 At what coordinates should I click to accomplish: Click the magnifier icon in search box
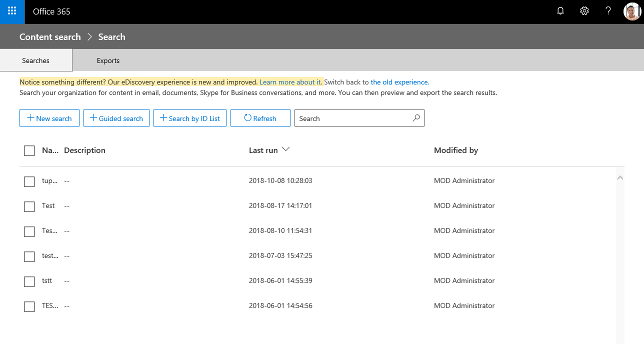[x=416, y=118]
